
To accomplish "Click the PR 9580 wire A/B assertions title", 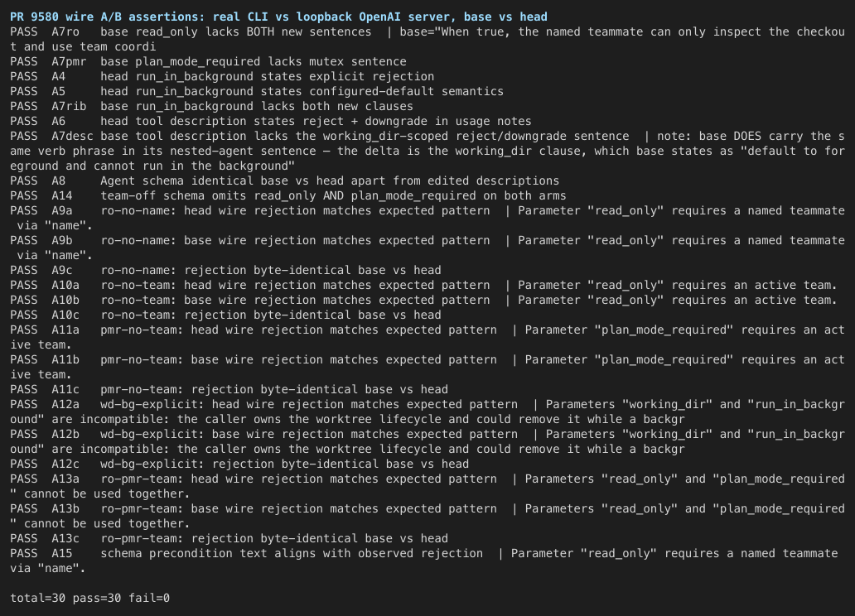I will [278, 17].
